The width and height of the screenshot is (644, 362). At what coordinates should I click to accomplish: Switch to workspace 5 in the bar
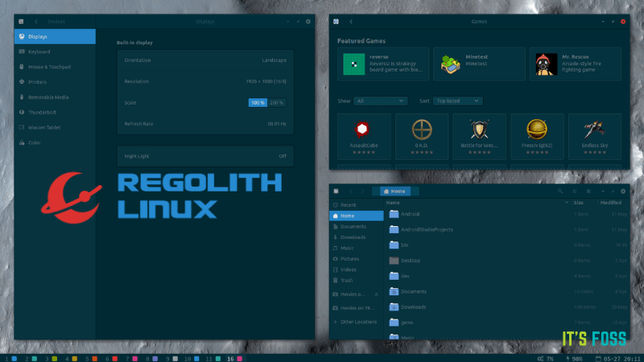click(x=91, y=359)
